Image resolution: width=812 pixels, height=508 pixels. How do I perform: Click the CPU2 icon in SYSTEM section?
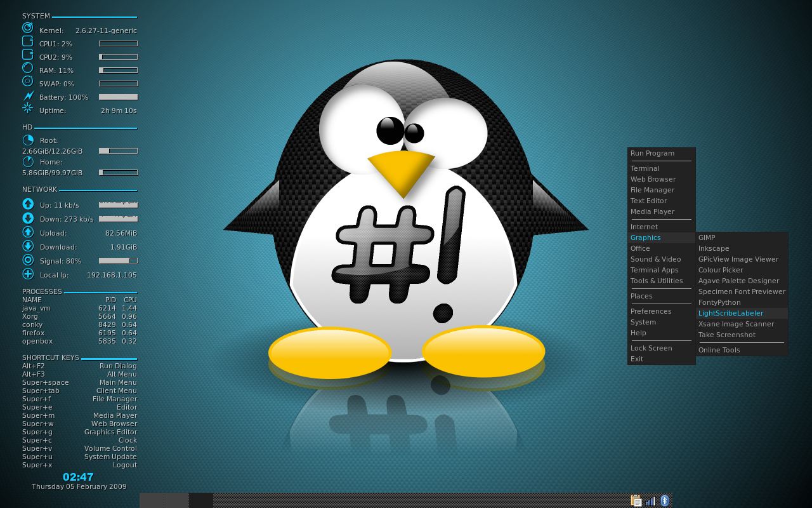[x=27, y=55]
